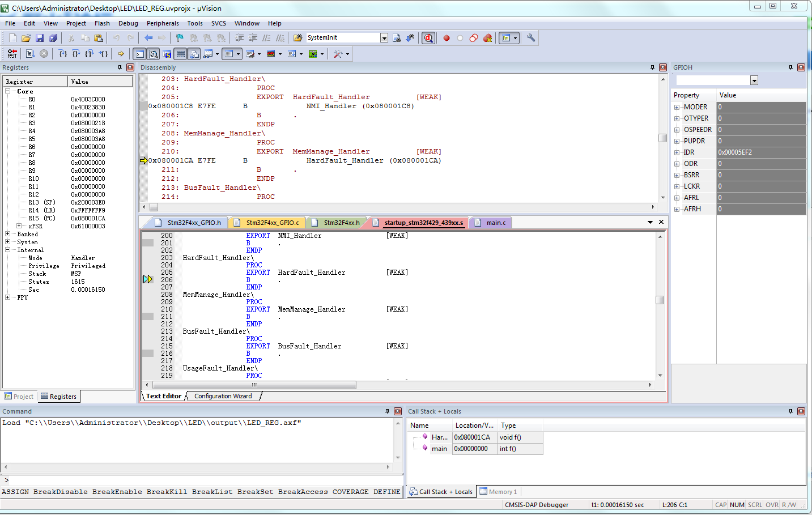Open the Configuration wrench icon
The image size is (812, 515).
tap(531, 38)
